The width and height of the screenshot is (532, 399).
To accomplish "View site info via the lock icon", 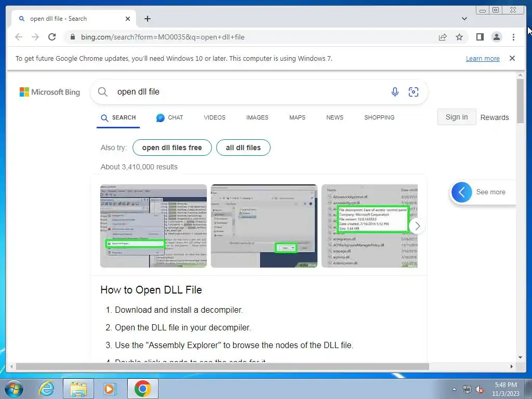I will (72, 37).
